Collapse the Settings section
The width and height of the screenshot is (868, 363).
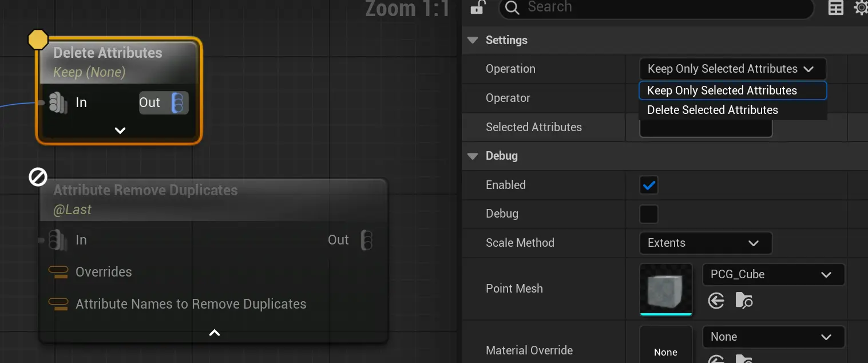pos(473,40)
